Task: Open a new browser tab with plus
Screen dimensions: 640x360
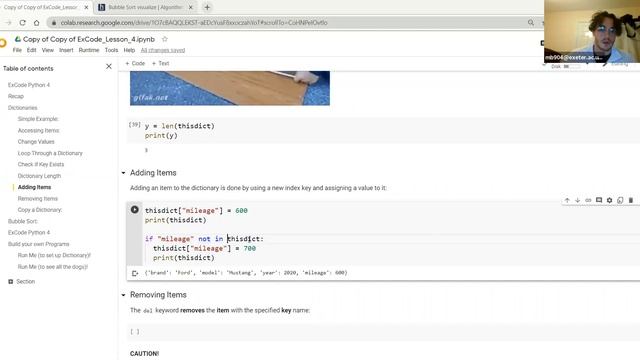Action: pyautogui.click(x=207, y=7)
